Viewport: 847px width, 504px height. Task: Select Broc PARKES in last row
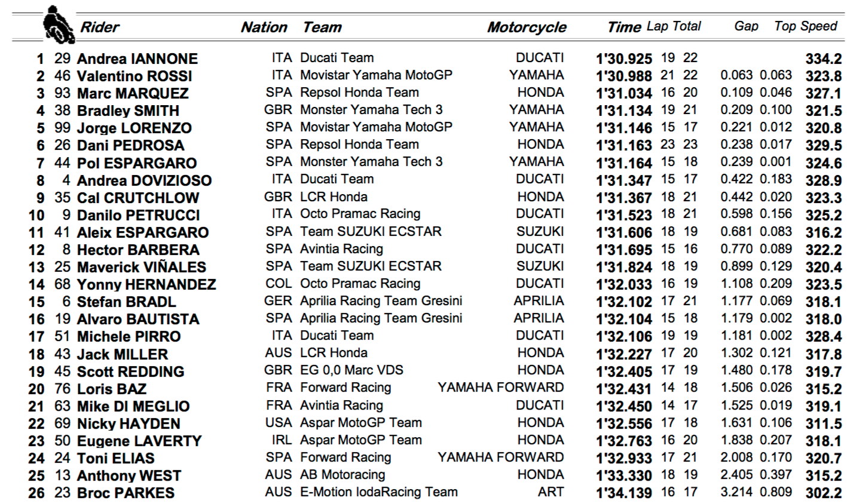(126, 493)
